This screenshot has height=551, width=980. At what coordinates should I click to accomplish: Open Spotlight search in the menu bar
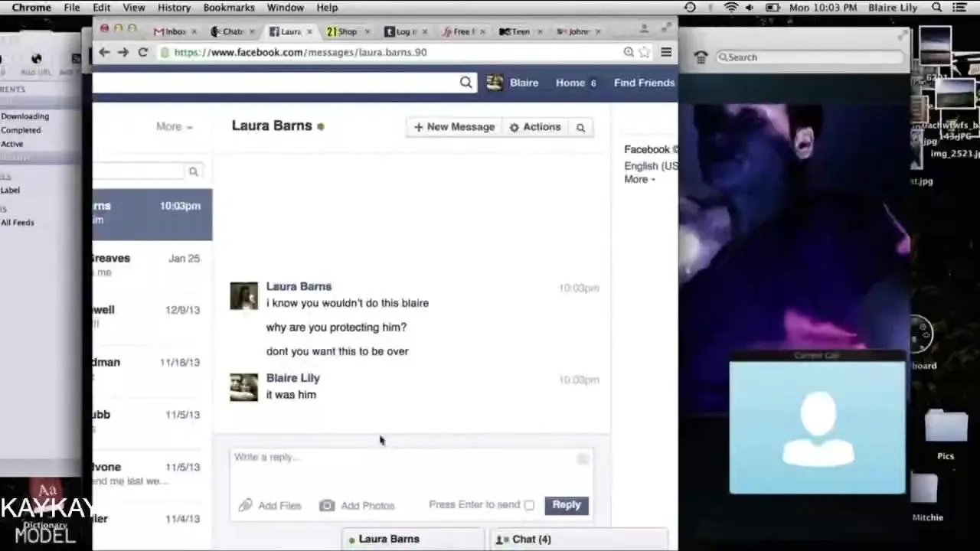tap(937, 8)
